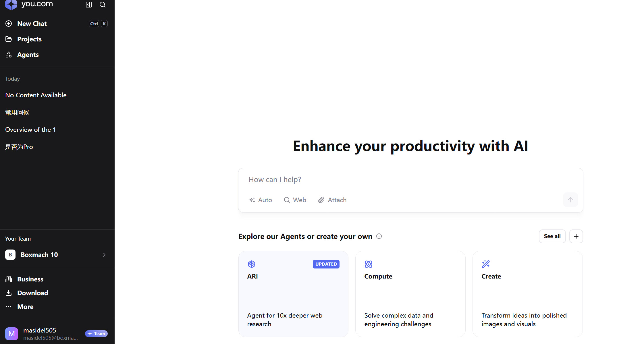Click the Team upgrade badge

point(96,334)
